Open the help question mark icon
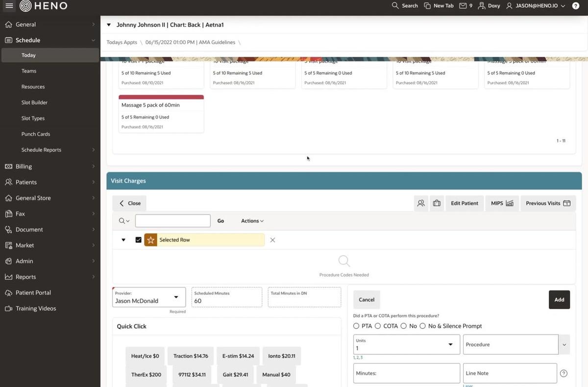588x387 pixels. [576, 6]
